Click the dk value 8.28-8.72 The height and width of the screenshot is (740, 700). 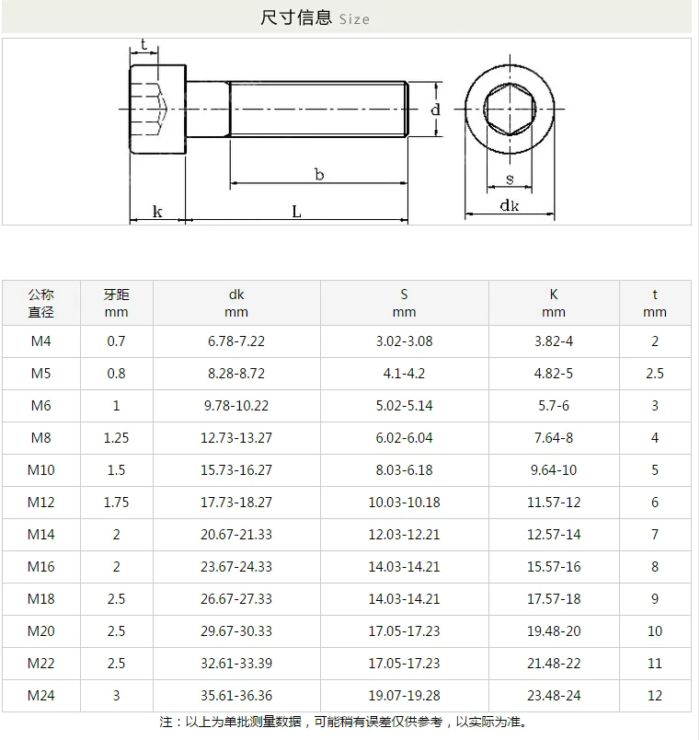coord(236,374)
